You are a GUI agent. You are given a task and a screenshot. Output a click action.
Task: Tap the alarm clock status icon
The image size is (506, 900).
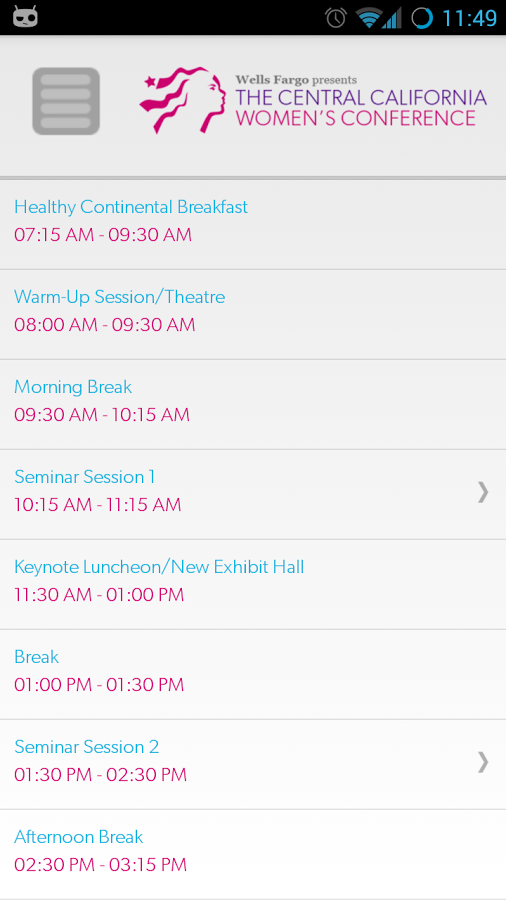[x=336, y=18]
